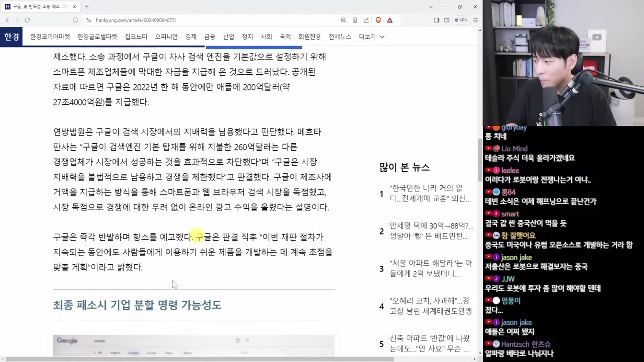Screen dimensions: 644x362
Task: Click the zoom magnifier icon in address bar
Action: (343, 20)
